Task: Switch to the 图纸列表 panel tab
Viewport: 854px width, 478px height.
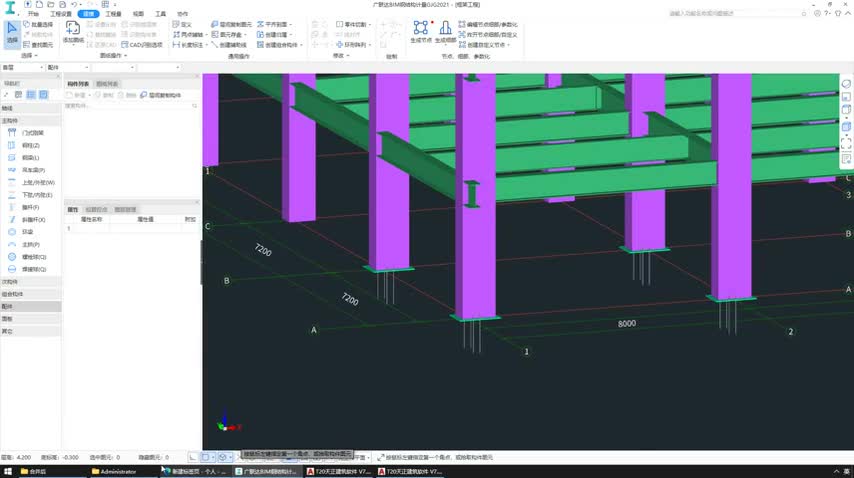Action: (107, 84)
